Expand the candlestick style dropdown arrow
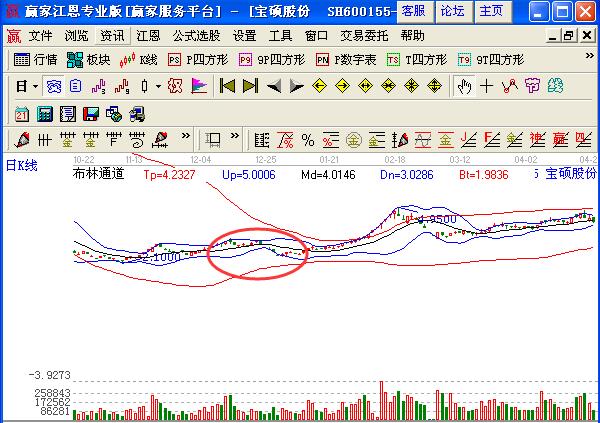The height and width of the screenshot is (423, 600). coord(157,86)
